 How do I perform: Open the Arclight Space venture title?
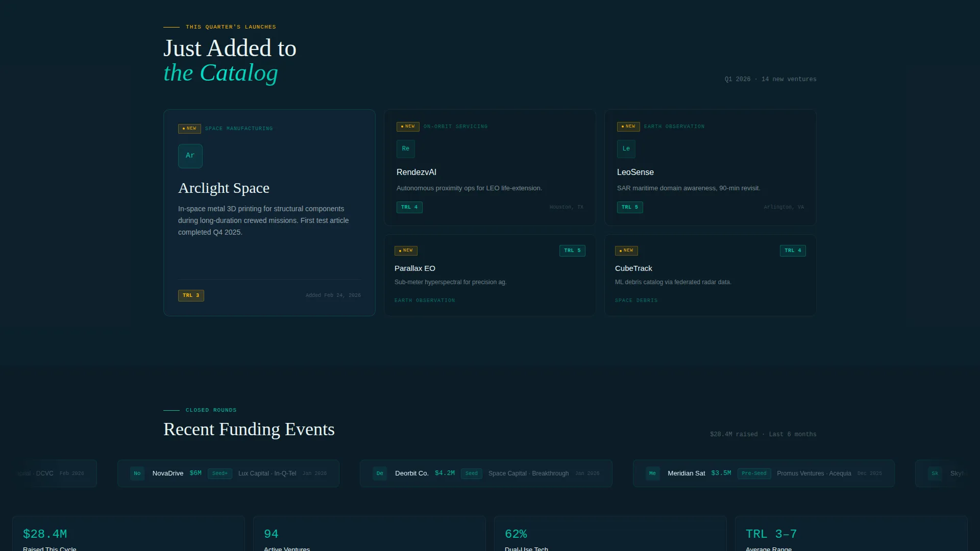(224, 188)
